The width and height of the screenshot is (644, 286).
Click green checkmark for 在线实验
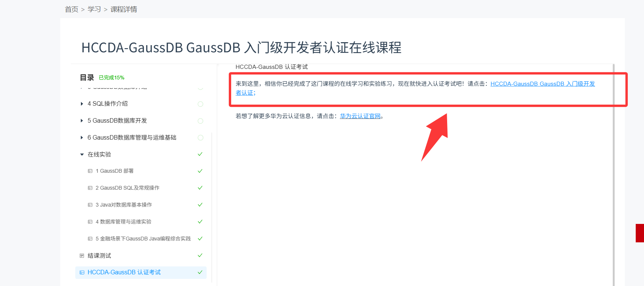pyautogui.click(x=200, y=154)
